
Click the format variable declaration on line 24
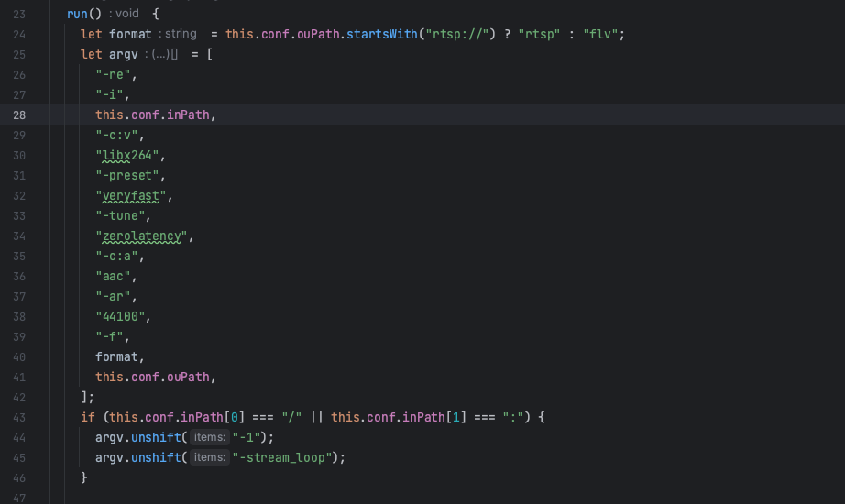click(x=130, y=34)
